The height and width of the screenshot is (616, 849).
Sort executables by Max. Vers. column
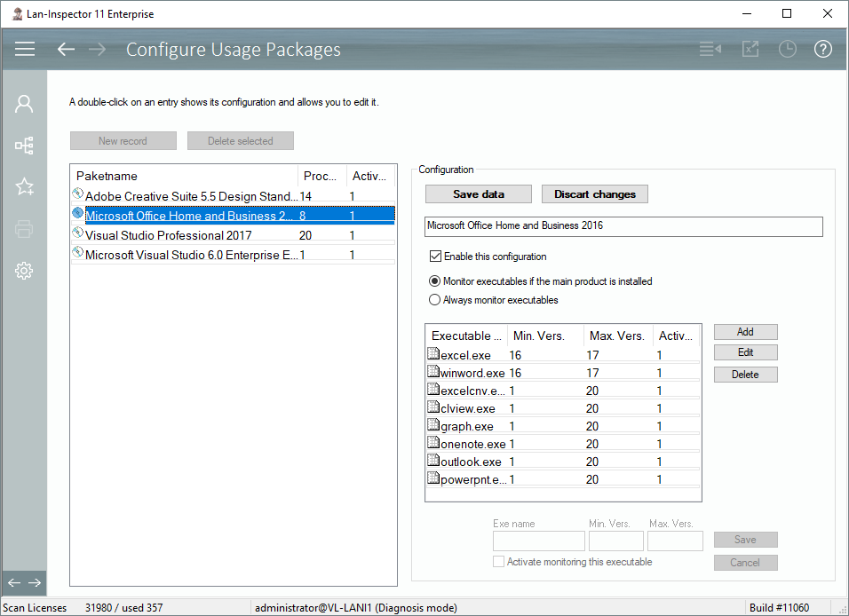point(617,336)
